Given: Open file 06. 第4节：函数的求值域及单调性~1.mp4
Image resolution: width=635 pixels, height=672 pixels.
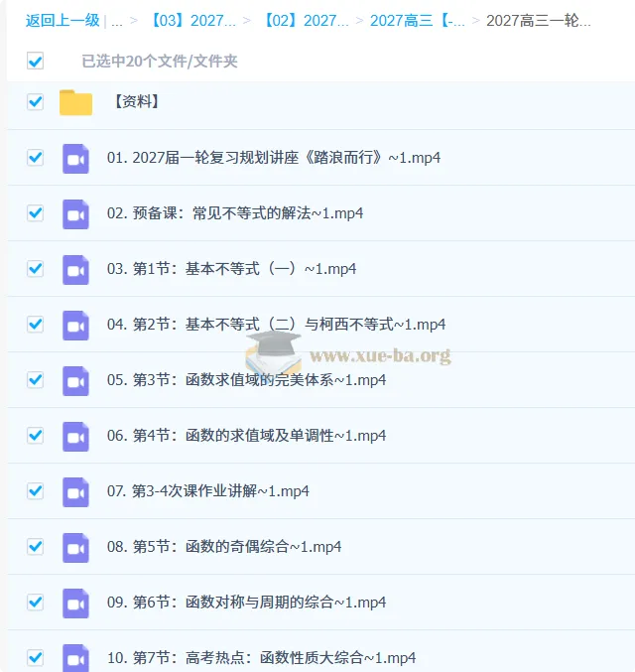Looking at the screenshot, I should (x=247, y=436).
